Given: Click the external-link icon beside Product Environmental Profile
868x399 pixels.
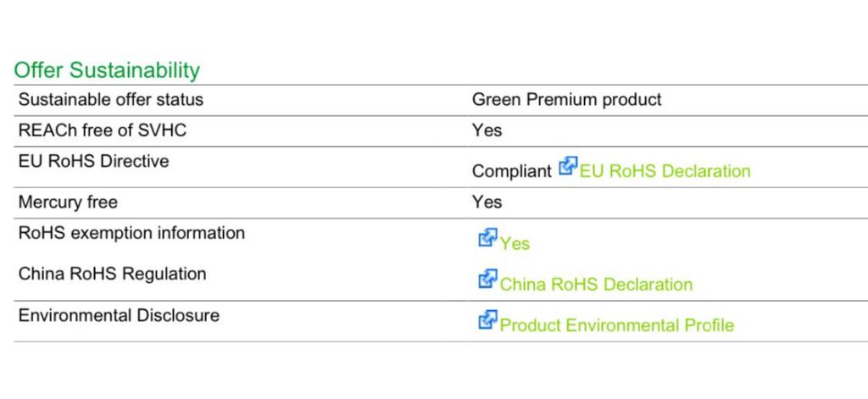Looking at the screenshot, I should click(487, 320).
